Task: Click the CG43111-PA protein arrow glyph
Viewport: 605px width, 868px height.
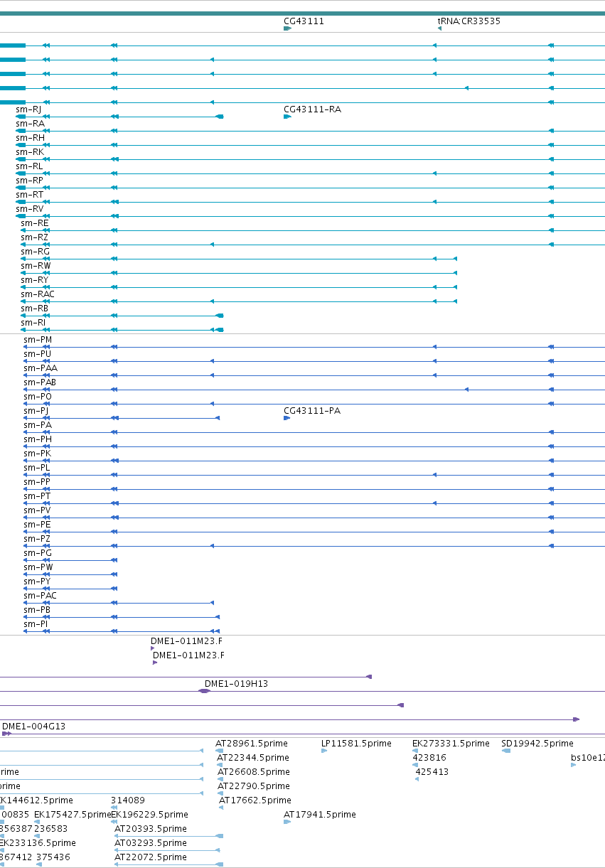Action: [287, 418]
